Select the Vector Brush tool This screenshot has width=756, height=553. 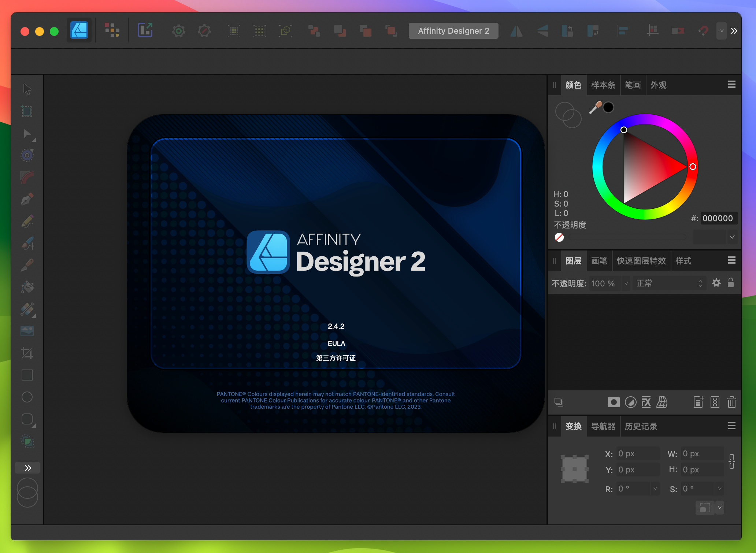27,243
